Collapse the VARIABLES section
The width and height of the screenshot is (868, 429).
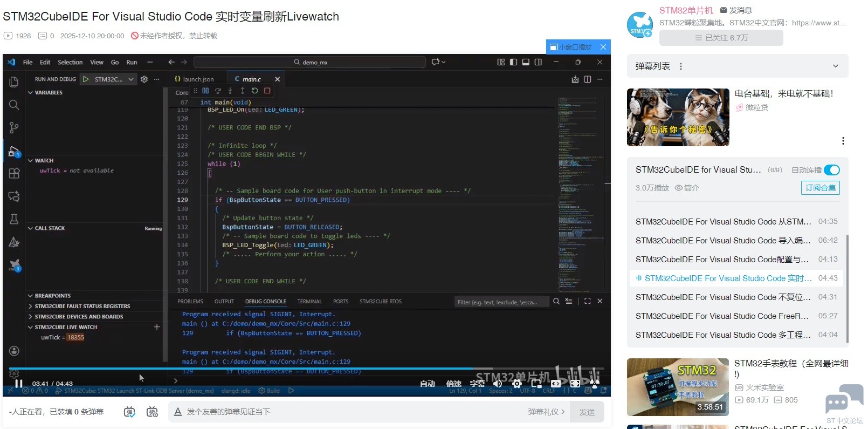[x=31, y=92]
